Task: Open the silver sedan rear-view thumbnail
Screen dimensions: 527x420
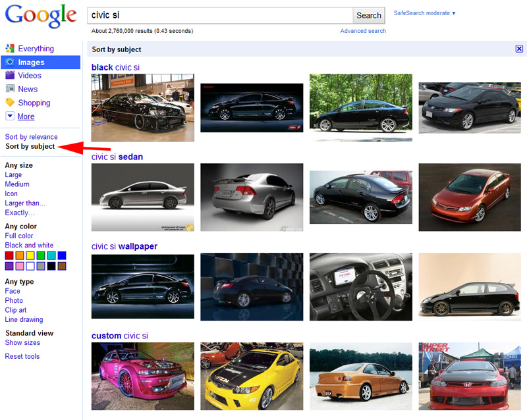Action: point(252,197)
